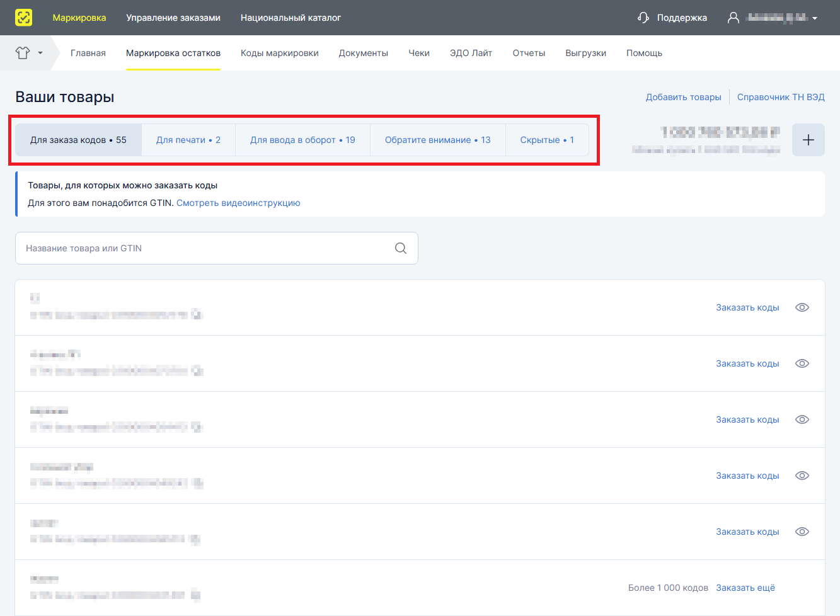840x616 pixels.
Task: Show the Обратите внимание tab
Action: (438, 140)
